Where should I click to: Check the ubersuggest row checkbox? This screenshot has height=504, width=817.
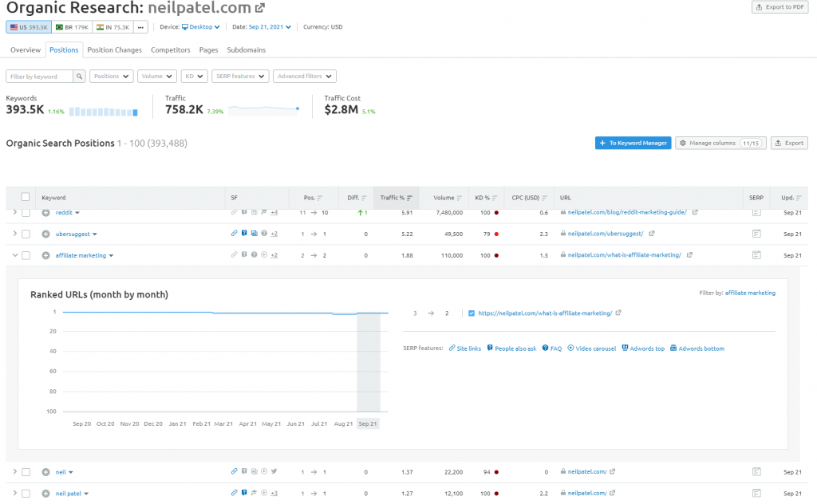click(x=26, y=234)
